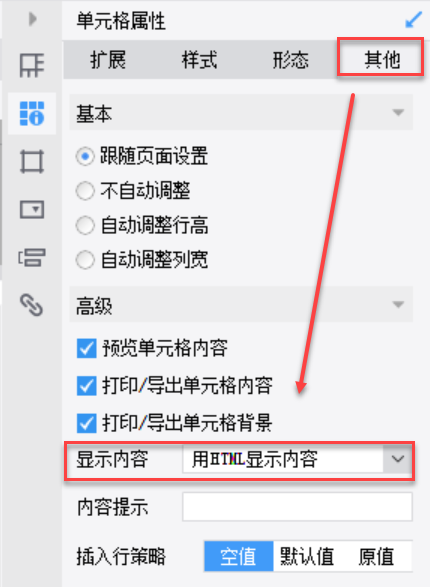Open the 显示内容 dropdown

coord(297,459)
